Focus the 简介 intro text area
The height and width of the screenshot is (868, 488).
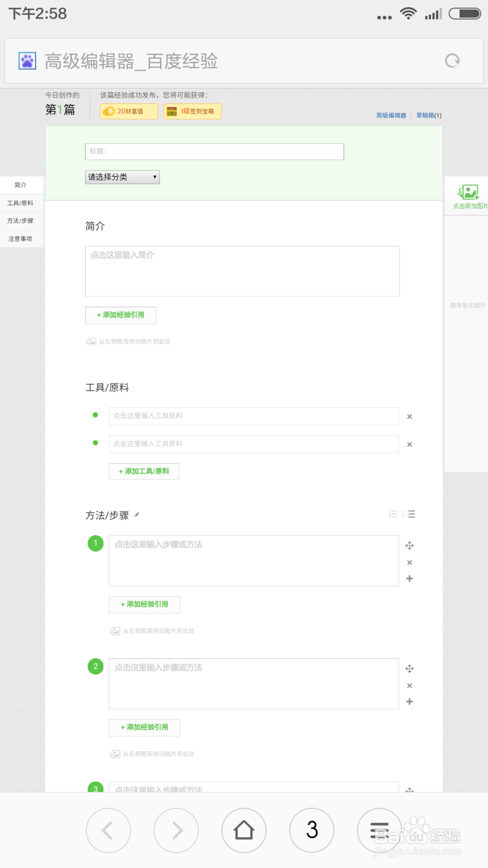point(243,271)
